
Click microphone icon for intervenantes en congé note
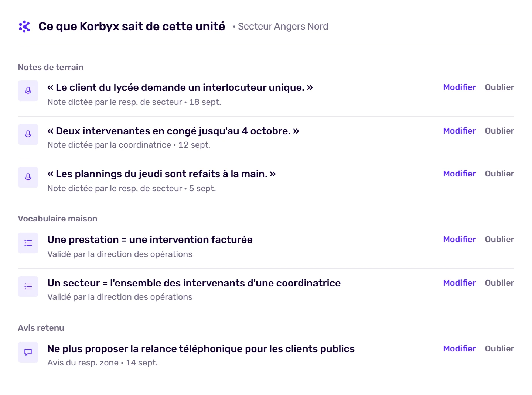28,134
